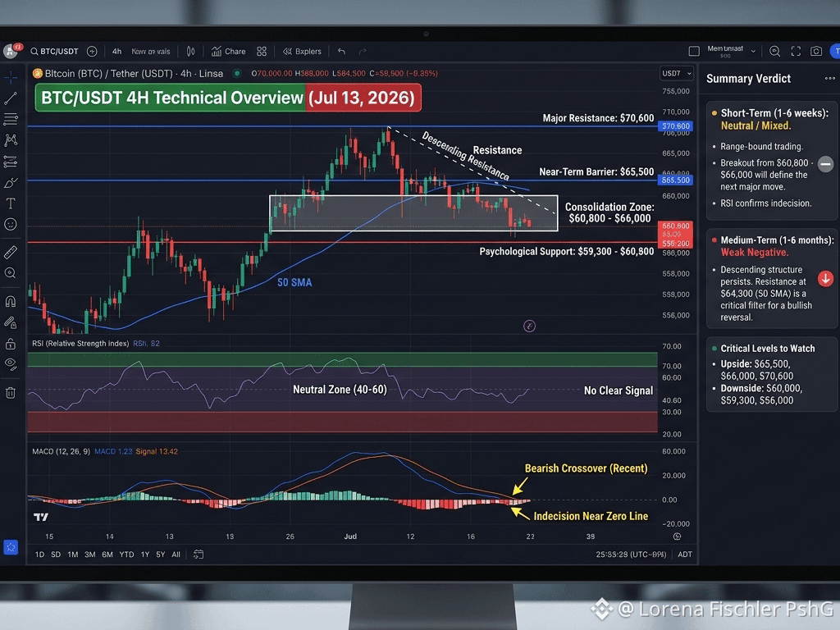Viewport: 840px width, 630px height.
Task: Open Summary Verdict more options
Action: pyautogui.click(x=830, y=78)
